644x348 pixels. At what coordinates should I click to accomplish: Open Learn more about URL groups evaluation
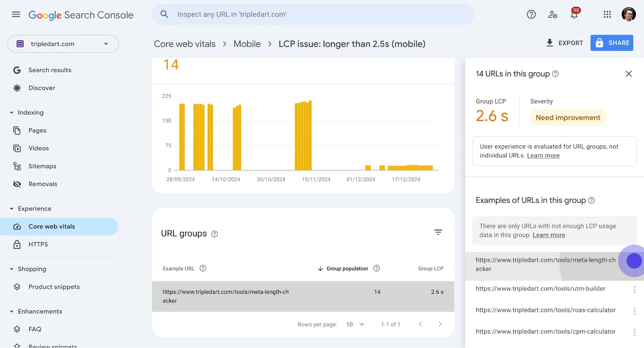point(543,156)
